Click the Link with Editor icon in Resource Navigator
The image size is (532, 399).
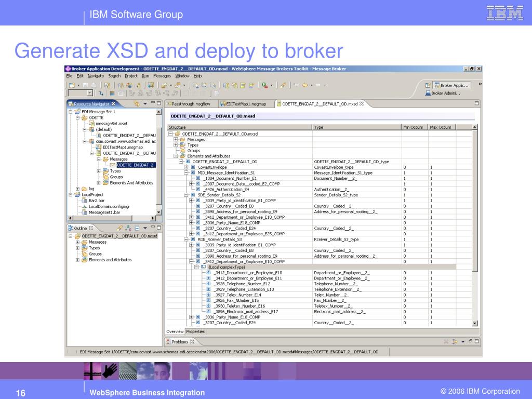137,104
